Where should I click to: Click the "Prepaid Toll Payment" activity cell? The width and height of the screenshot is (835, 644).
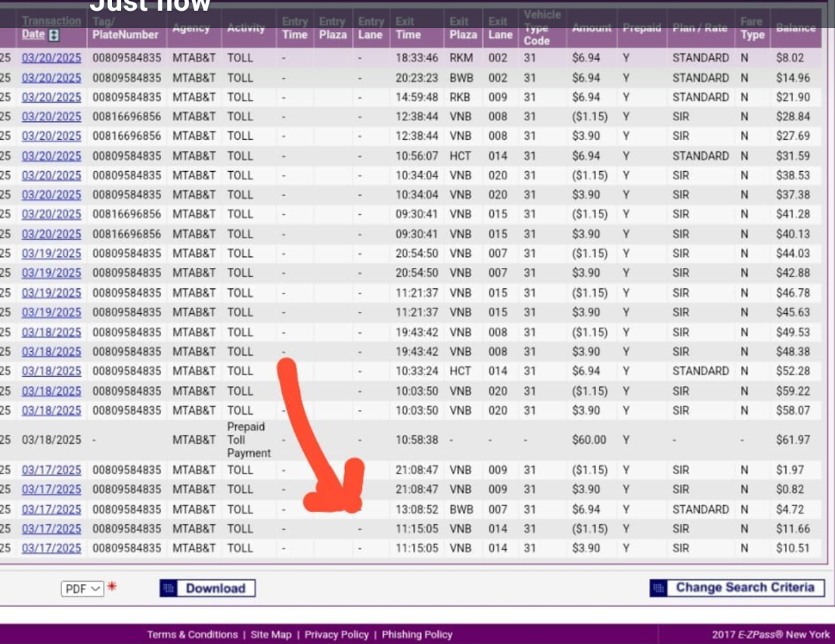coord(249,440)
